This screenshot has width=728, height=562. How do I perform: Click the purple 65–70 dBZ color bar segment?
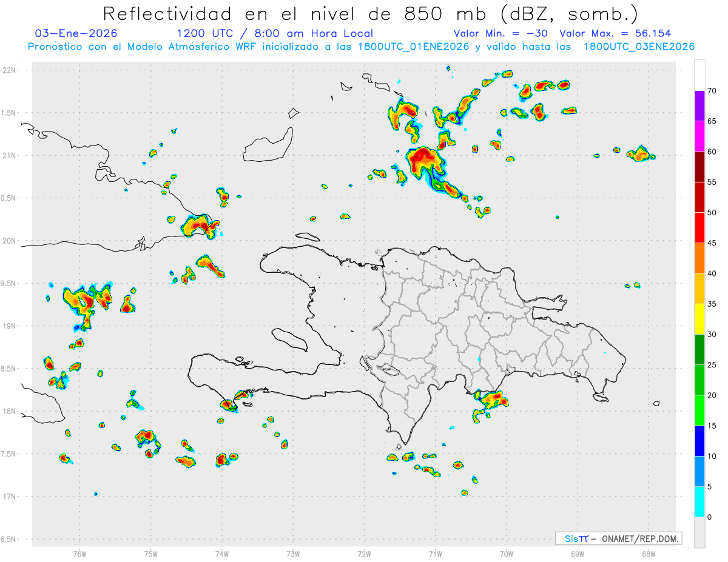point(699,105)
